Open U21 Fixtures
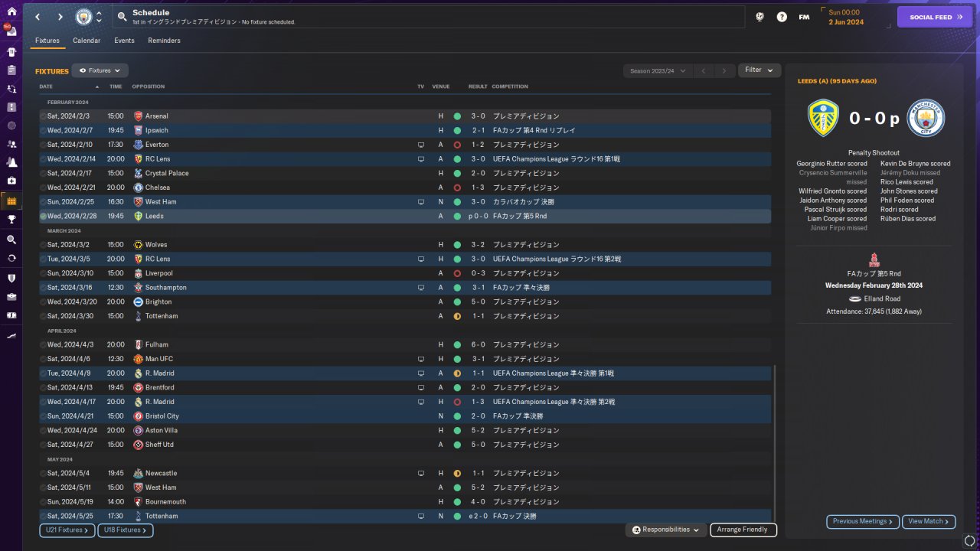 coord(67,530)
